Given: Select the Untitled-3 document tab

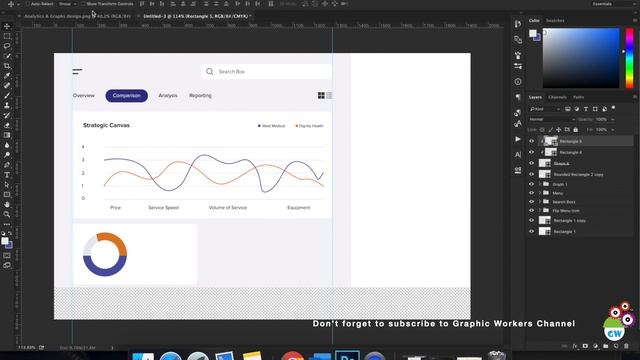Looking at the screenshot, I should [197, 16].
